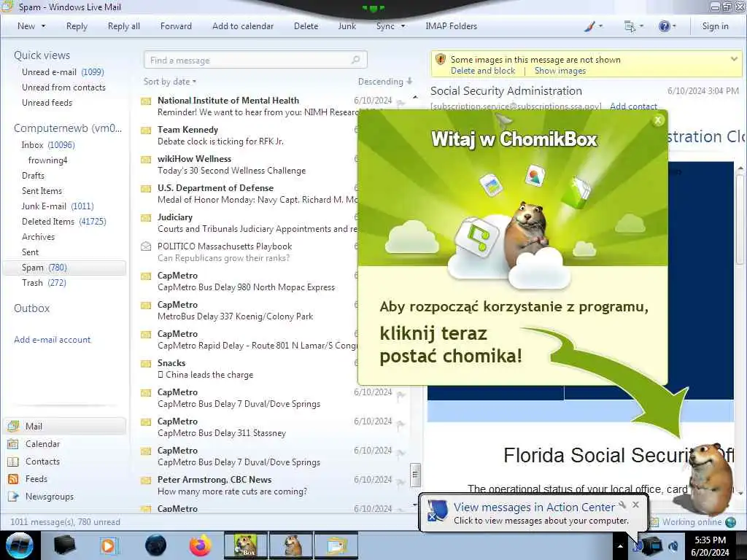Open Contacts via its book icon
This screenshot has width=747, height=560.
click(13, 462)
